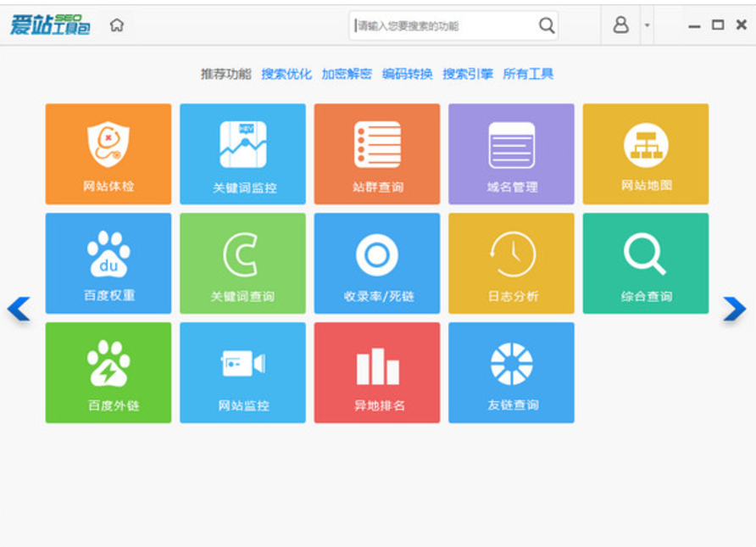Open the 百度权重 Baidu weight tool
The width and height of the screenshot is (756, 547).
pos(108,263)
